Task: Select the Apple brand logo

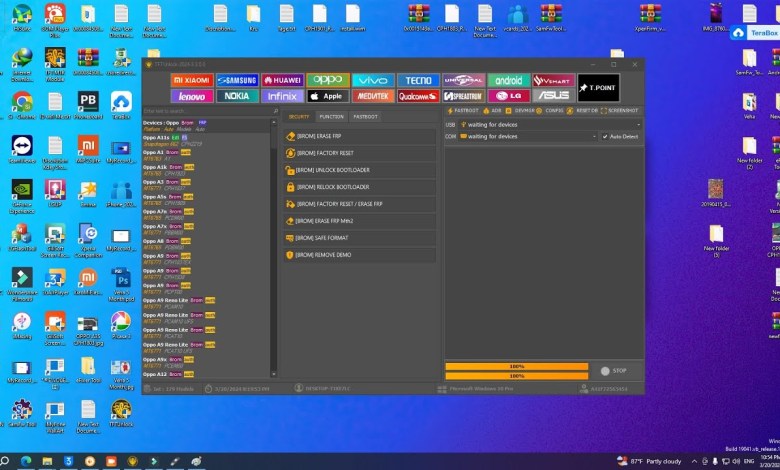Action: (x=328, y=96)
